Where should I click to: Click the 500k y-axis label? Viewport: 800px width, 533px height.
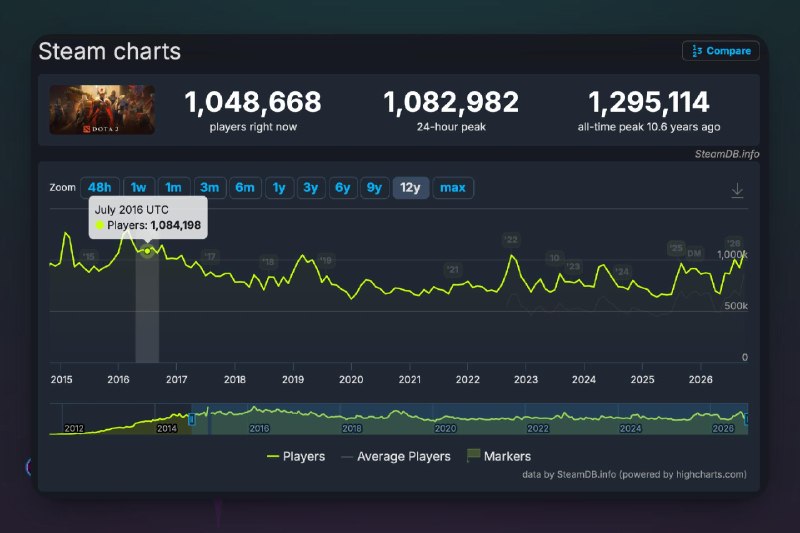[736, 306]
